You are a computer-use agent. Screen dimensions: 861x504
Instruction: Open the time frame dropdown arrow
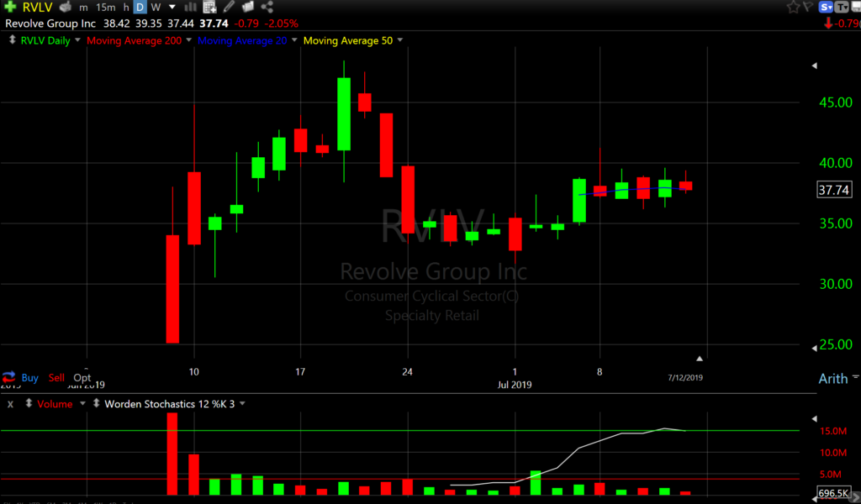pos(172,7)
